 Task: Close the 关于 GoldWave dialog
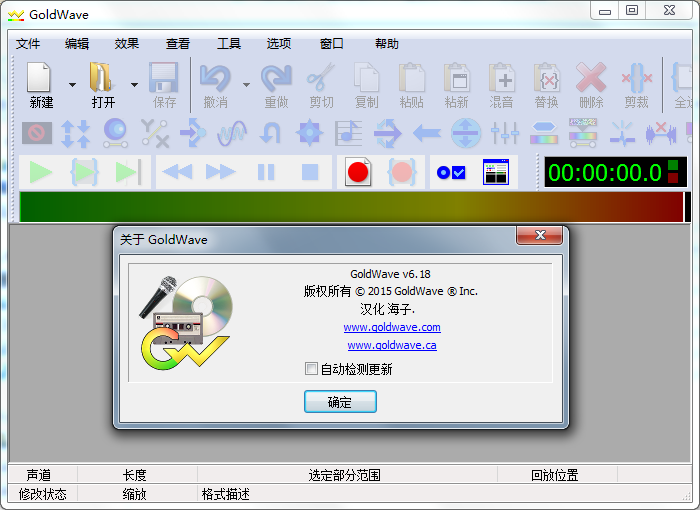click(x=539, y=235)
